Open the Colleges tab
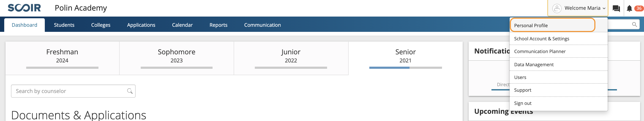Viewport: 644px width, 121px height. pos(101,25)
